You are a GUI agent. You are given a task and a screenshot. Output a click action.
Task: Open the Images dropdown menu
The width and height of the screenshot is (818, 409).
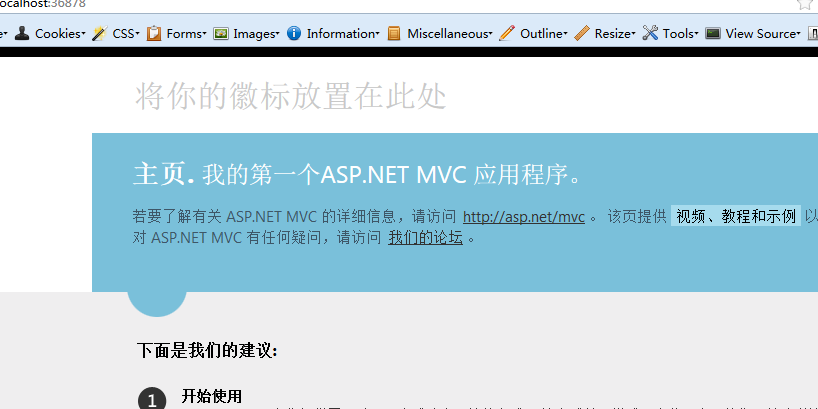[x=256, y=33]
